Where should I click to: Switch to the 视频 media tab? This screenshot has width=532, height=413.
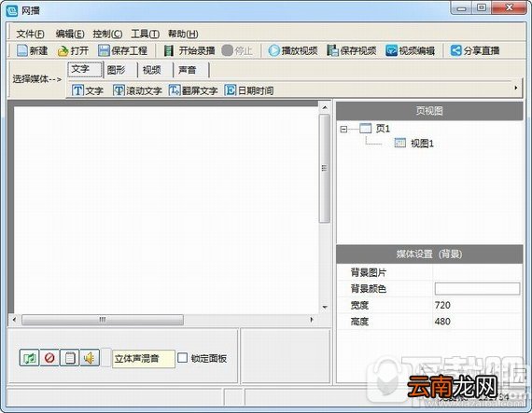click(156, 70)
